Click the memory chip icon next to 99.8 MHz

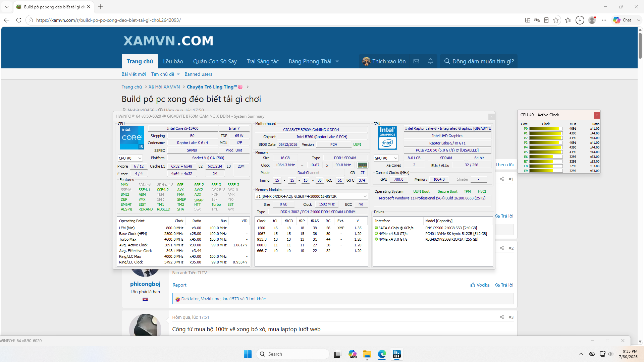pos(362,165)
